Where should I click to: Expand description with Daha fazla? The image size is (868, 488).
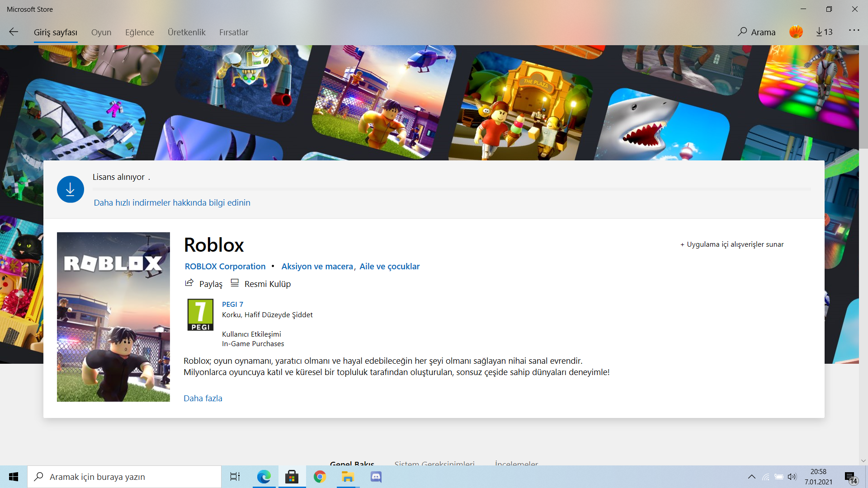[203, 399]
